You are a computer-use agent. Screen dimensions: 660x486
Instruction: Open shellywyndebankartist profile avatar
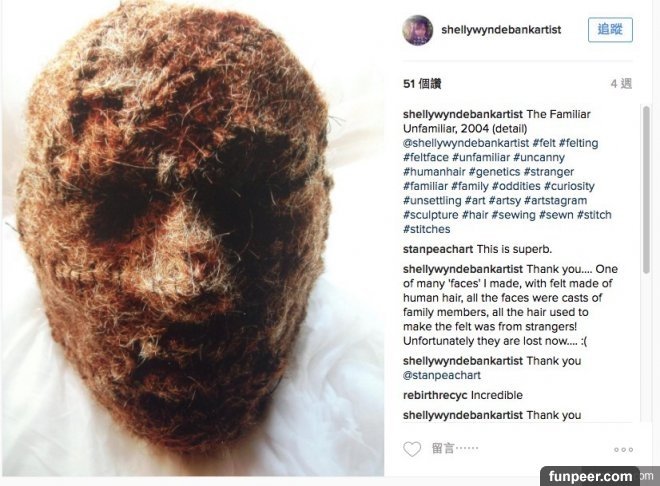tap(418, 30)
